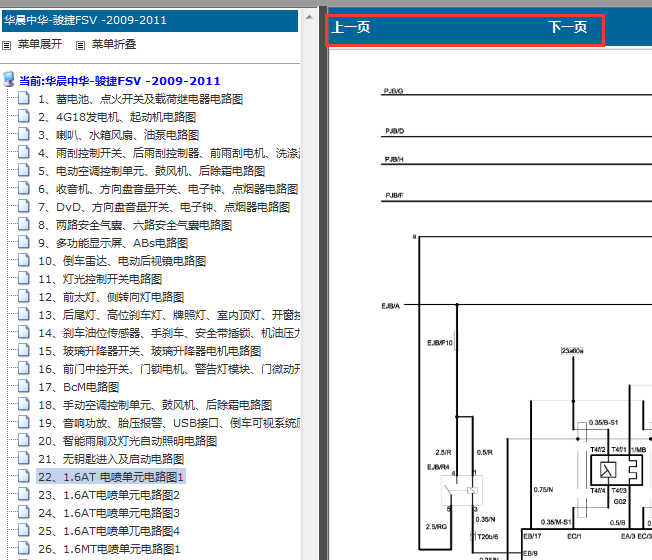Image resolution: width=652 pixels, height=560 pixels.
Task: Click page icon beside item 26 1.6MT
Action: 24,548
